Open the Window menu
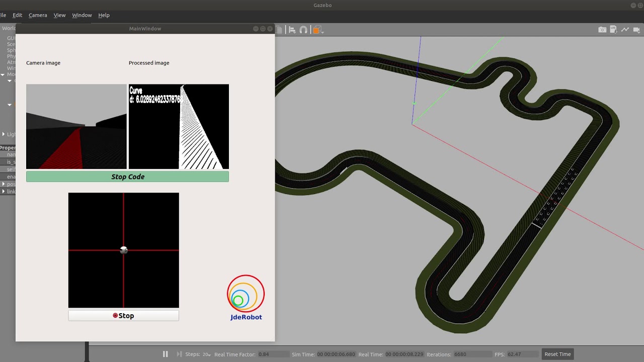Viewport: 644px width, 362px height. (82, 15)
